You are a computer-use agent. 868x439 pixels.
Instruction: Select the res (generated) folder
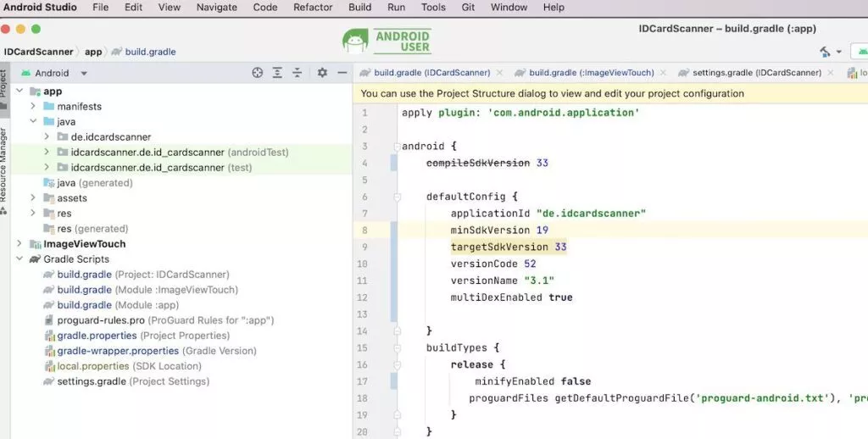tap(86, 228)
